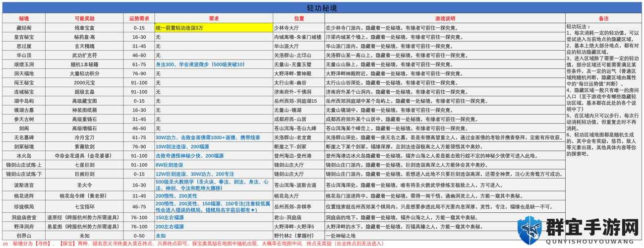Click the 位置 column header

[x=299, y=18]
